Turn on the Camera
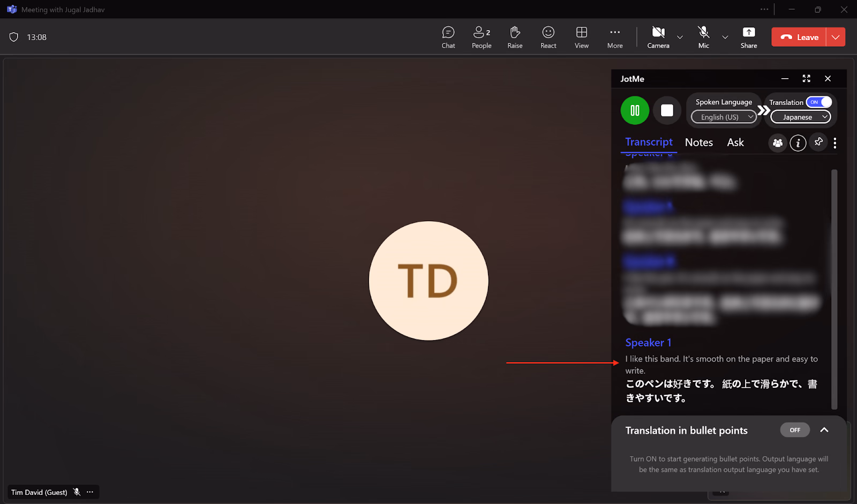Screen dimensions: 857x504 658,37
